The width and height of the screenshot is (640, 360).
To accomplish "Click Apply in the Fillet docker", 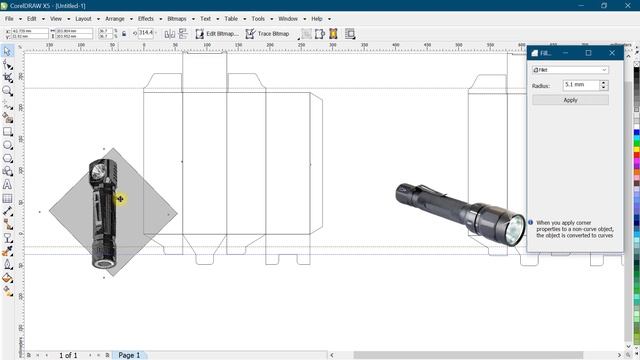I will [570, 100].
